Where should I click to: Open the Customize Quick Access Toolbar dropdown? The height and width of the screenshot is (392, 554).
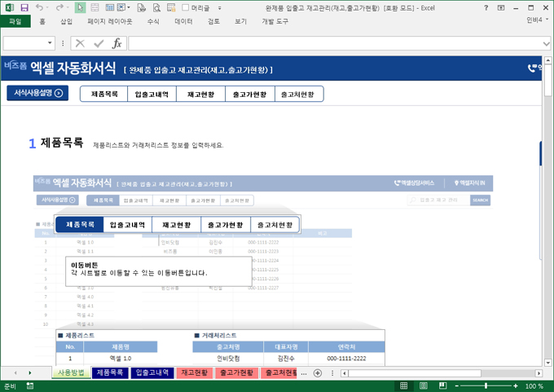coord(219,8)
